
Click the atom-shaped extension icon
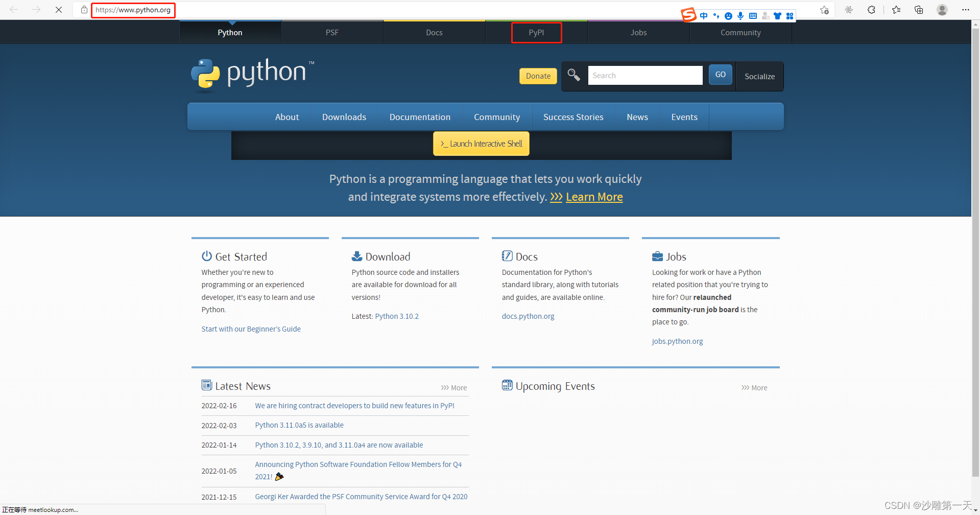[x=849, y=10]
